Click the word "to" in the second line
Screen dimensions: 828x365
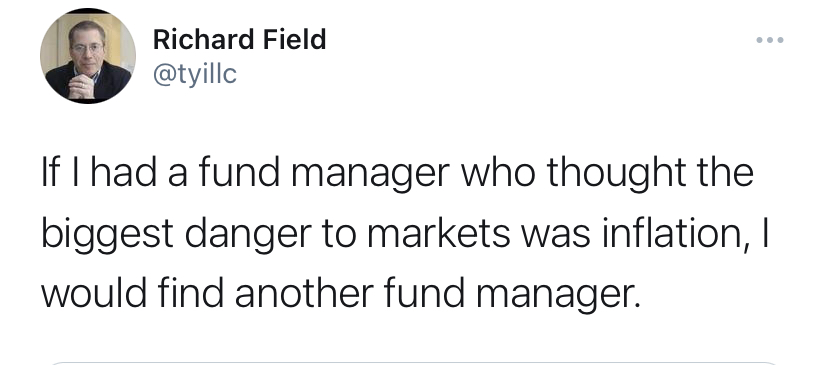click(337, 233)
